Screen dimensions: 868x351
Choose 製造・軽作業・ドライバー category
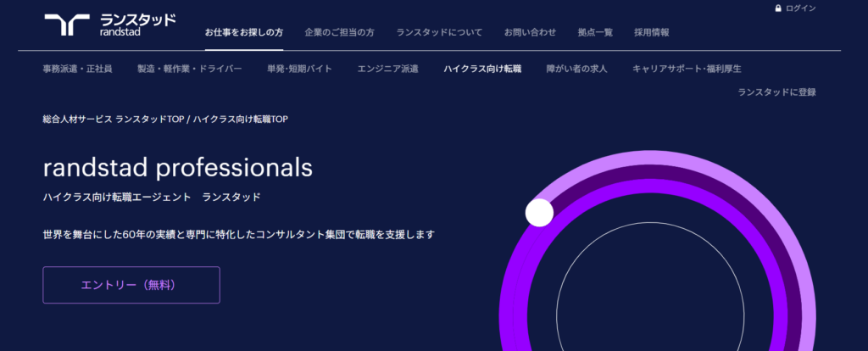pos(190,69)
